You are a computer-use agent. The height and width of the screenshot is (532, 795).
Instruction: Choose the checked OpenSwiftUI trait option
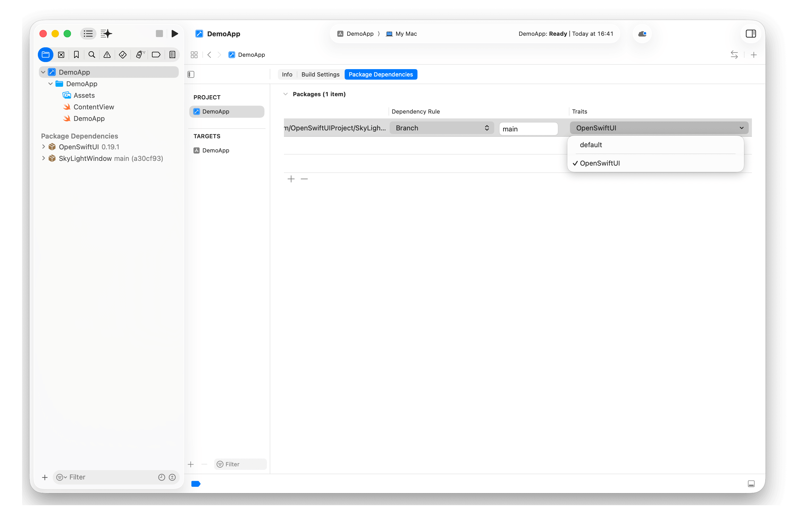click(x=655, y=163)
